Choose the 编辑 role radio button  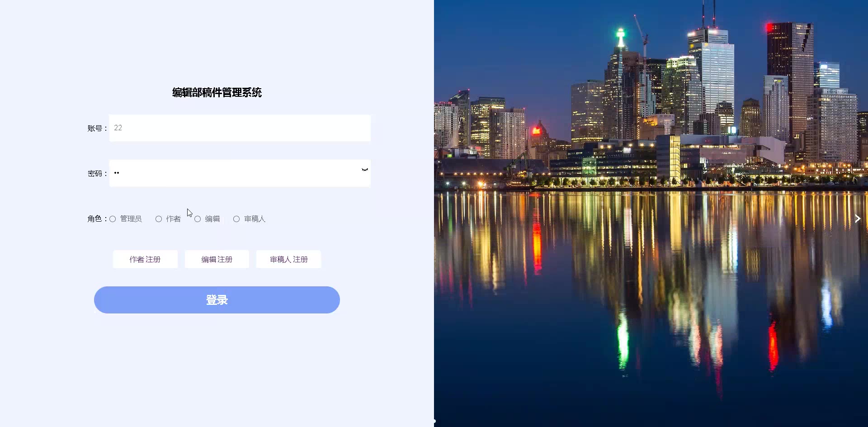(x=198, y=219)
